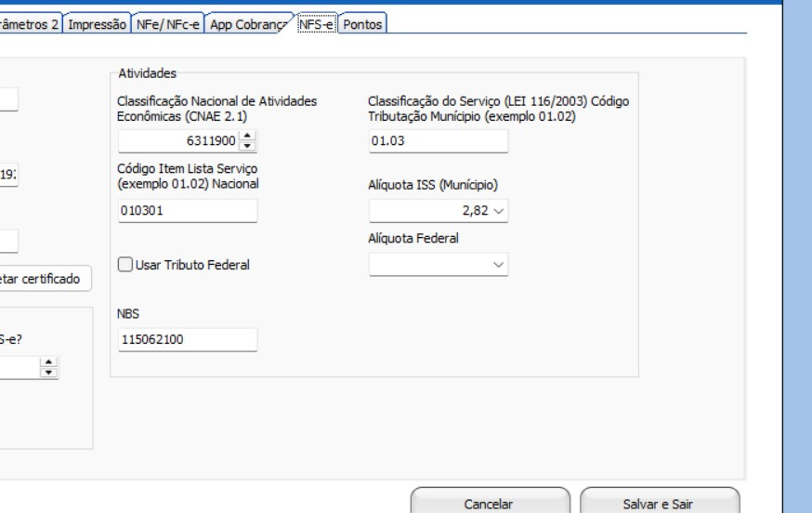Click the CNAE 2.1 number field

[x=178, y=141]
